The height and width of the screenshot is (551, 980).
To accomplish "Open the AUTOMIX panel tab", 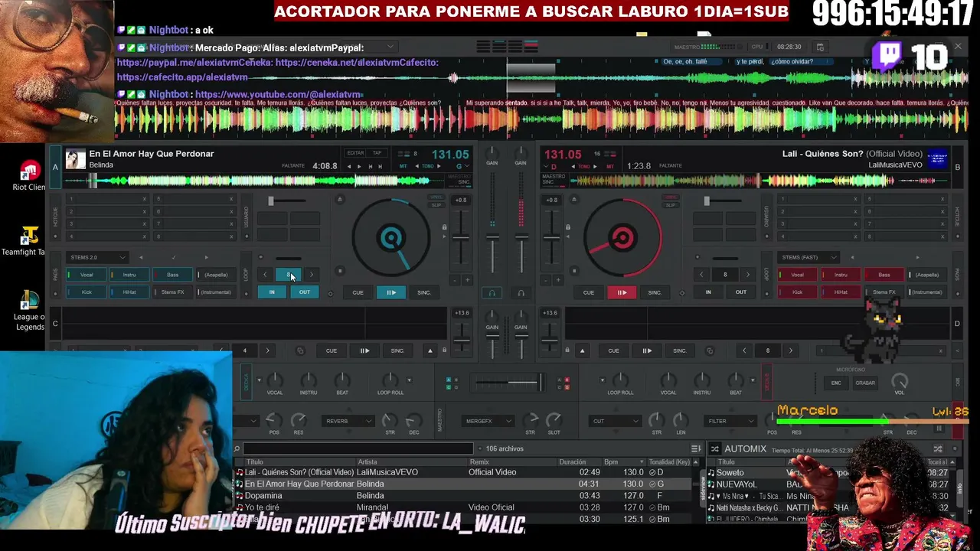I will (x=745, y=449).
